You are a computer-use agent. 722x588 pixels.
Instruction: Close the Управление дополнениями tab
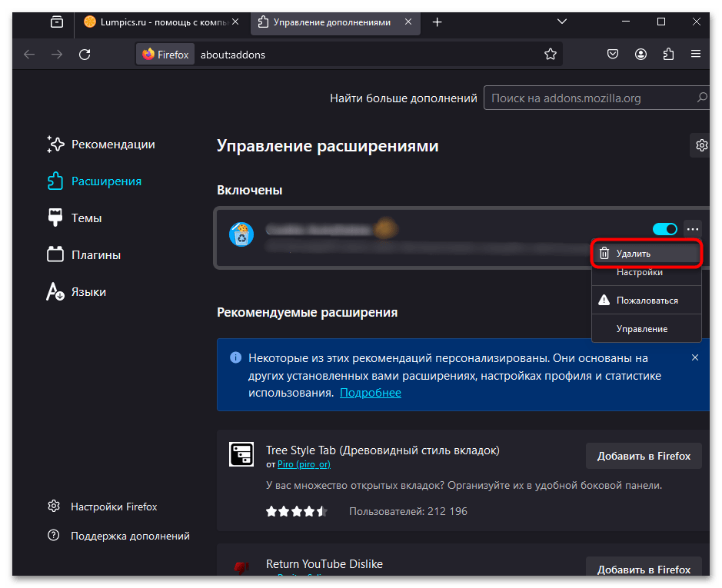(x=408, y=22)
